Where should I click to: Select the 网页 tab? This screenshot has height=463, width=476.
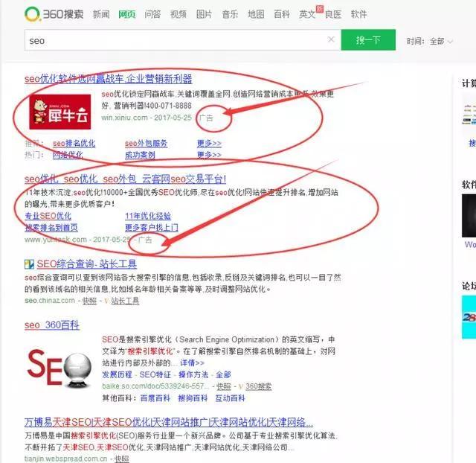(127, 14)
